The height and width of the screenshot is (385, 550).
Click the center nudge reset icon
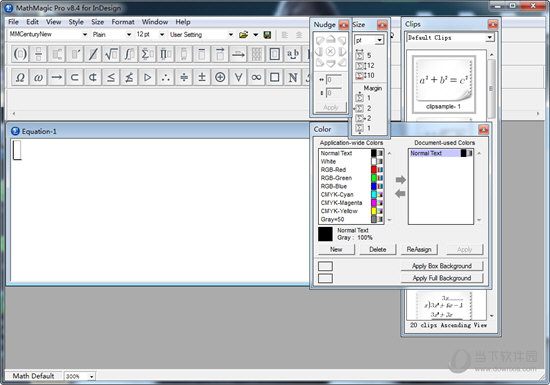click(x=330, y=52)
